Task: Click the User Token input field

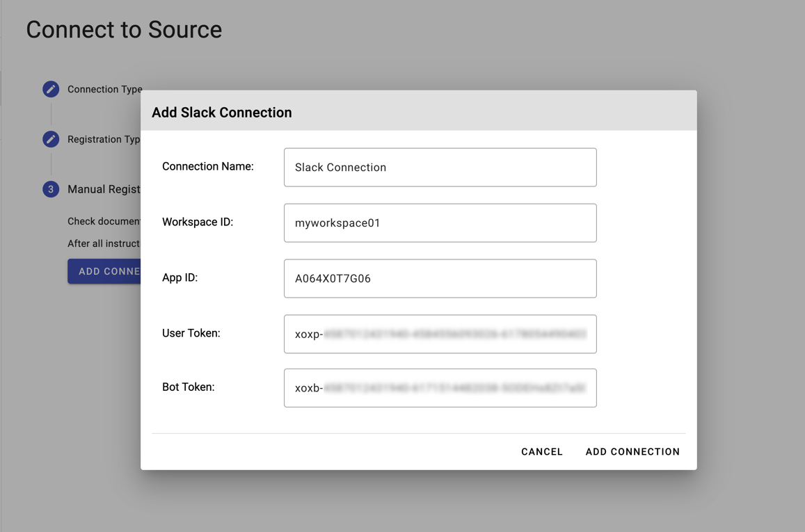Action: tap(440, 334)
